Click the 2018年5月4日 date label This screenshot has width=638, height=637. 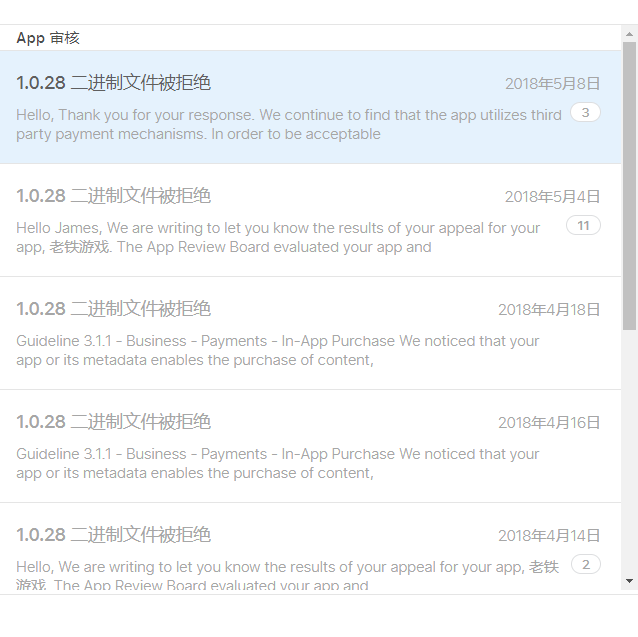click(x=552, y=197)
